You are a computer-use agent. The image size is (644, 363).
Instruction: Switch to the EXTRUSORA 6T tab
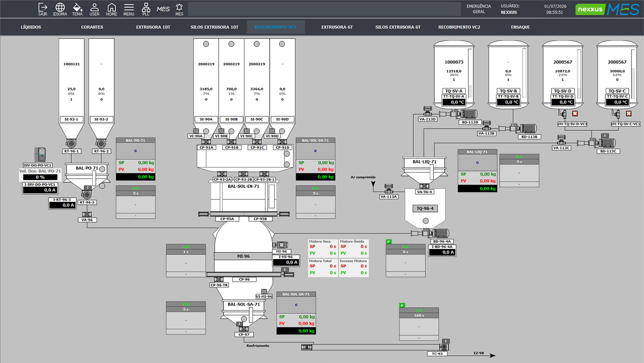click(337, 27)
